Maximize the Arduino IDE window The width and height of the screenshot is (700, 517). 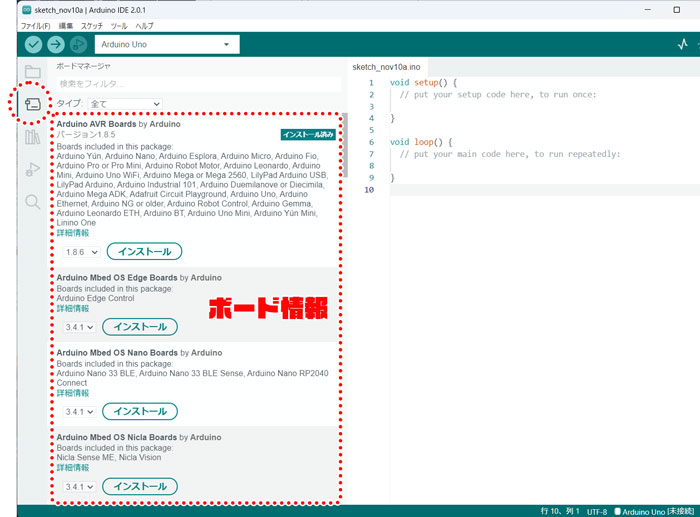677,10
